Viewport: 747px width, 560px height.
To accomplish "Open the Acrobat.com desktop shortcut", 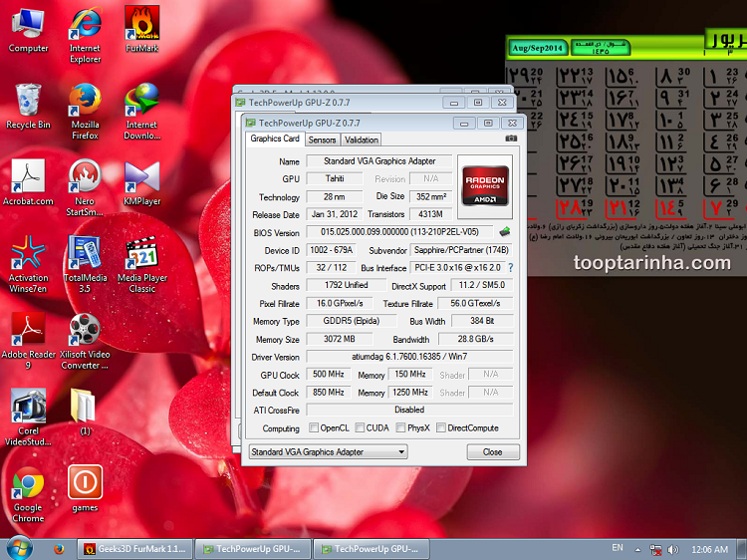I will click(28, 182).
